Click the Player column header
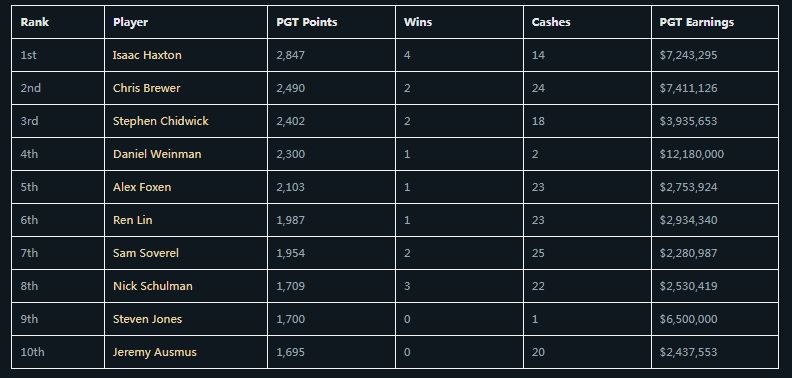The height and width of the screenshot is (378, 792). [x=130, y=22]
